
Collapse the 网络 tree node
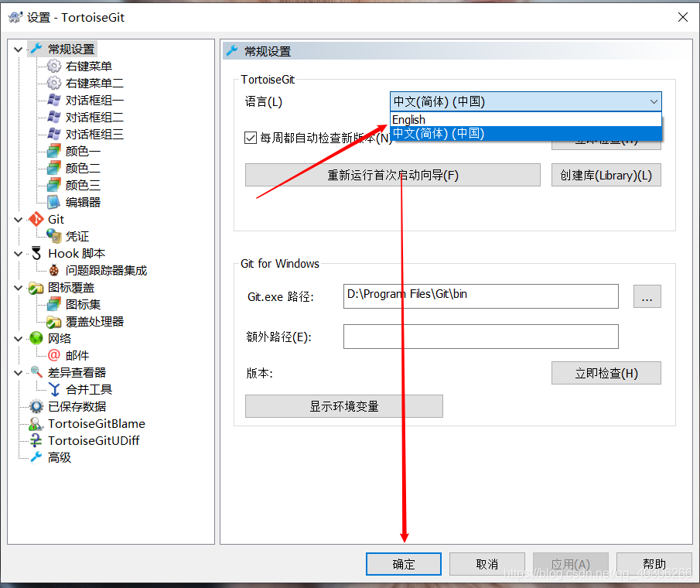coord(19,338)
